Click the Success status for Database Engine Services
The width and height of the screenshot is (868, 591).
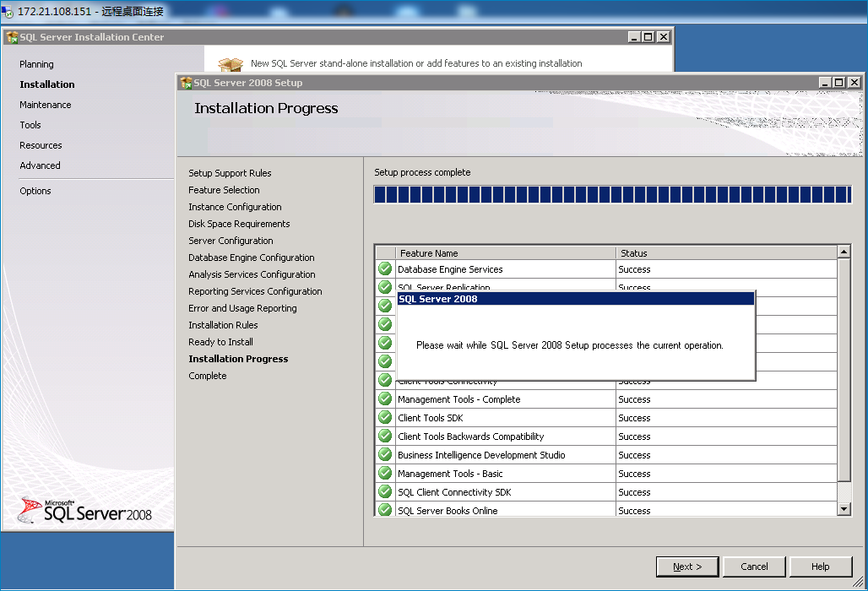pyautogui.click(x=634, y=269)
